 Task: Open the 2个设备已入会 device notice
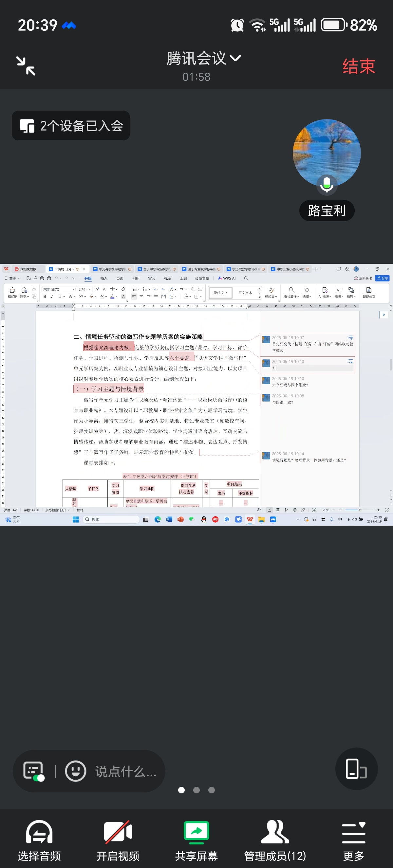pyautogui.click(x=71, y=126)
